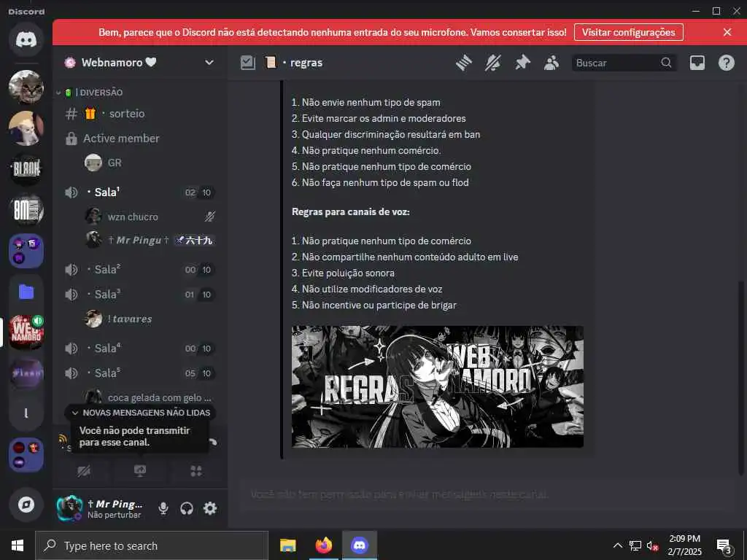Jump to NOVAS MENSAGENS NÃO LIDAS
Screen dimensions: 747x560
pyautogui.click(x=140, y=413)
